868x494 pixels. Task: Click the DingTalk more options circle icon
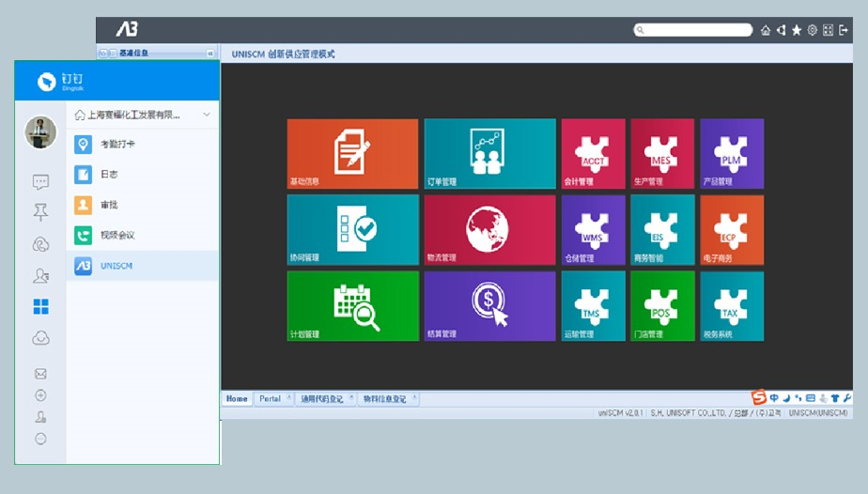[x=40, y=439]
